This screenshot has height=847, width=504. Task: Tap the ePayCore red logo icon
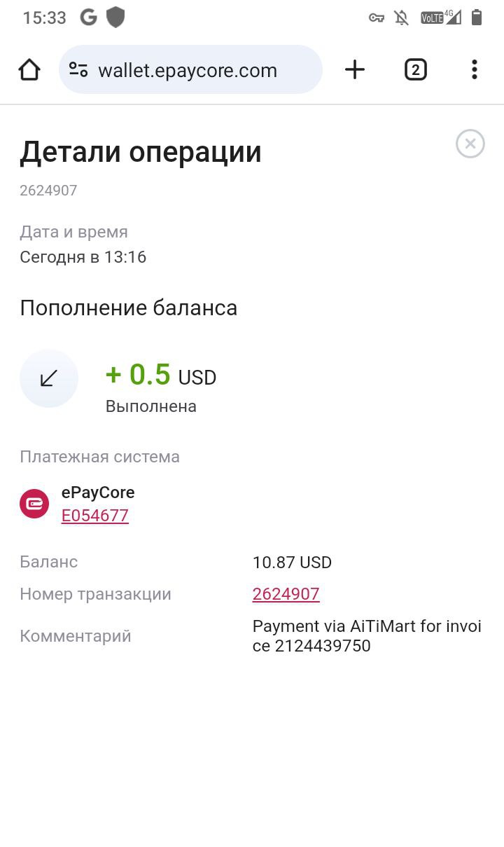click(x=34, y=504)
